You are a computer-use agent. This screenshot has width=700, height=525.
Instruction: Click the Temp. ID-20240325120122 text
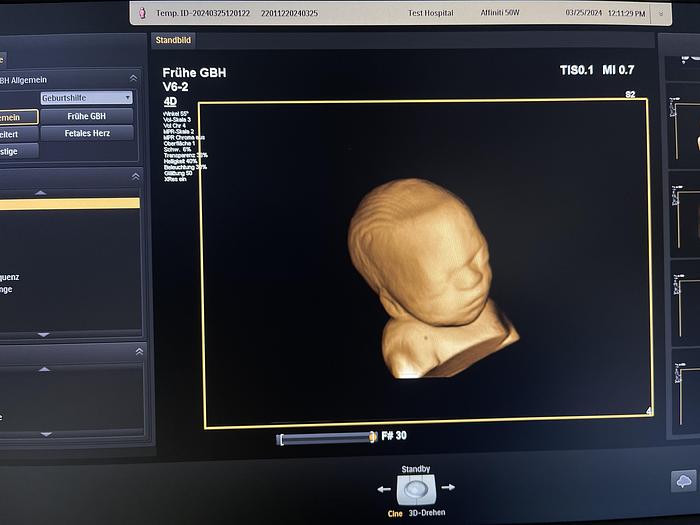pos(203,13)
